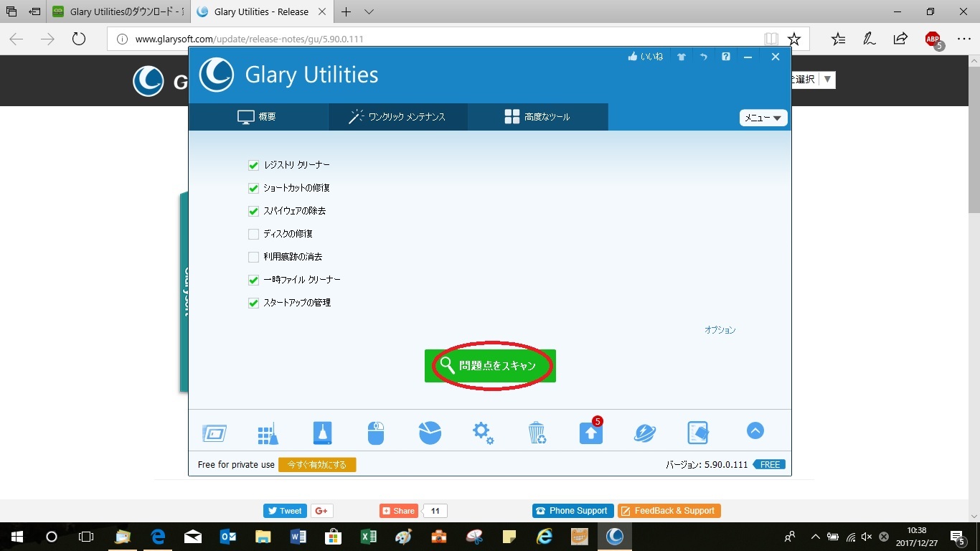Screen dimensions: 980x551
Task: Show hidden system tray icons chevron
Action: tap(815, 537)
